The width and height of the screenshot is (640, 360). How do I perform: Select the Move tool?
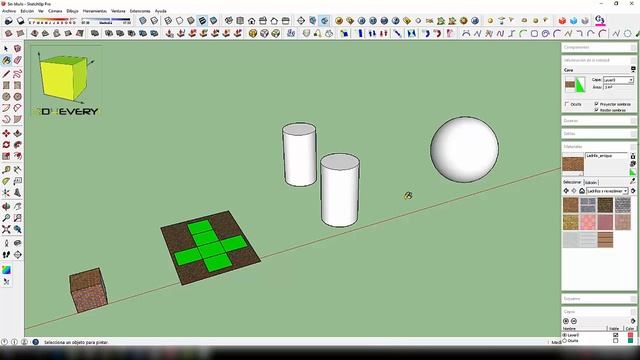point(6,133)
